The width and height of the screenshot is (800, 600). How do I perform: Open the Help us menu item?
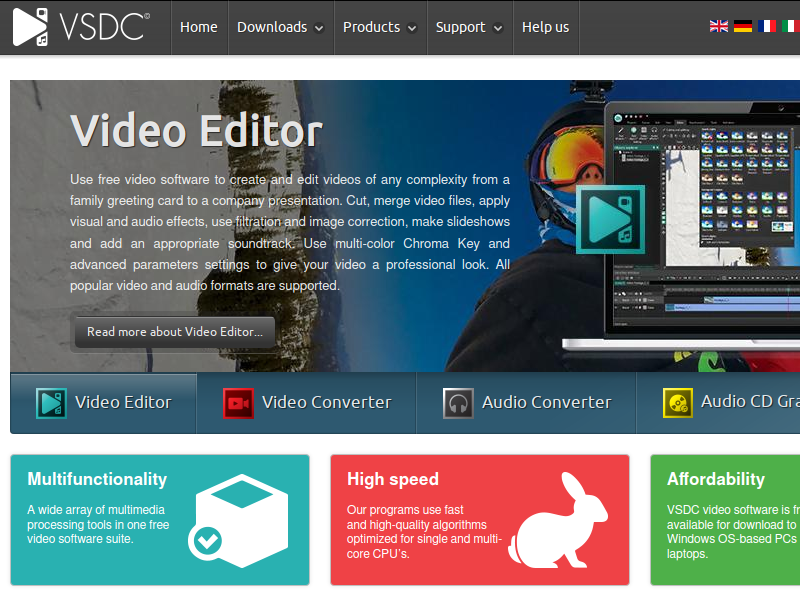545,27
